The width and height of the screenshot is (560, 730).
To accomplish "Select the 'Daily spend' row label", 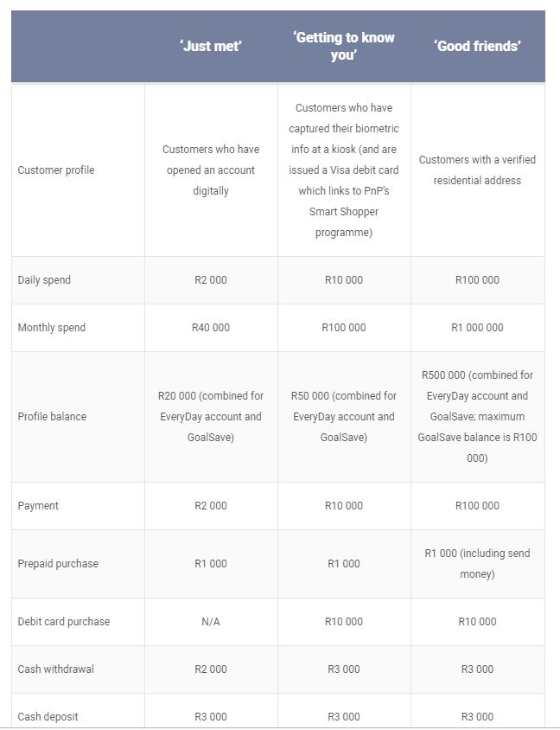I will coord(44,280).
